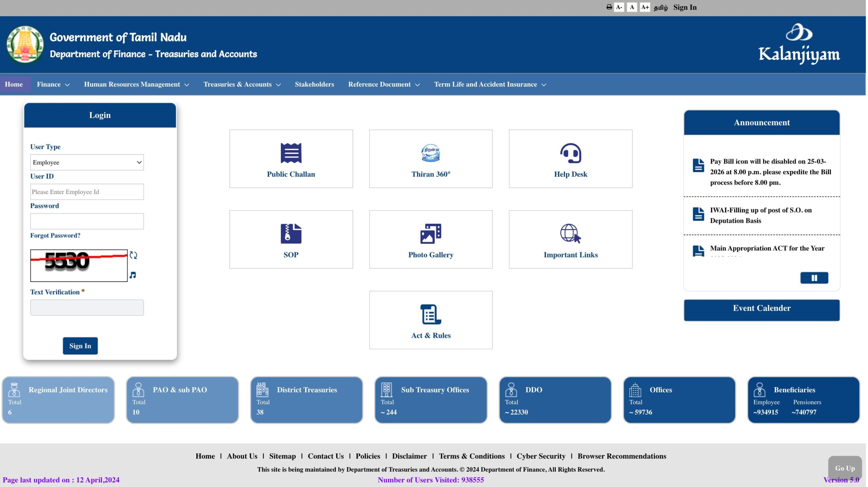Expand Human Resources Management menu
Screen dimensions: 868x487
pos(136,84)
